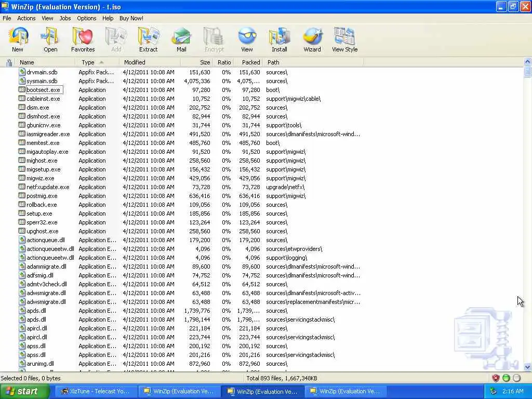The image size is (532, 399).
Task: Open the Buy Now! menu
Action: pos(131,18)
